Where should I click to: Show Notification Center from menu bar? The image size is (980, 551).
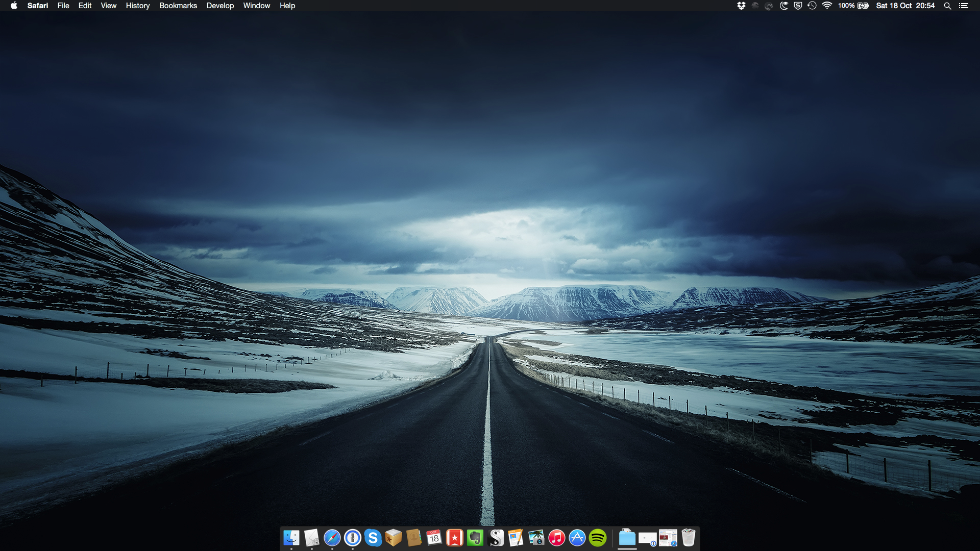964,6
